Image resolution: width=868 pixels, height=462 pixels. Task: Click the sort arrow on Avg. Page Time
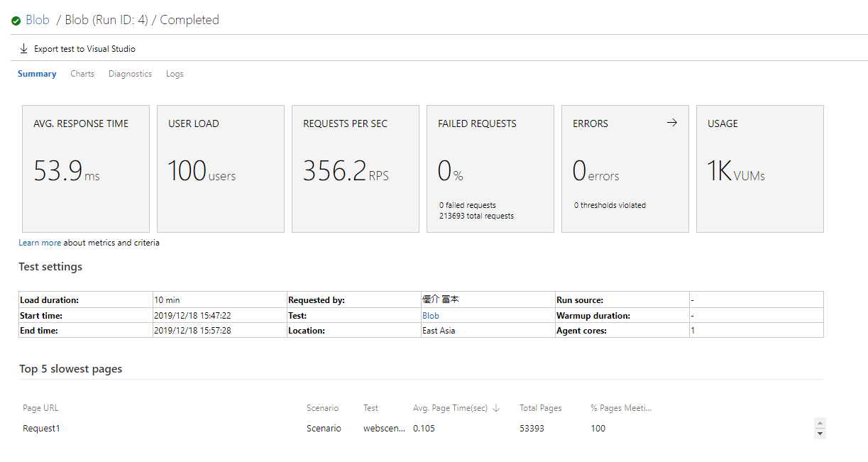496,408
